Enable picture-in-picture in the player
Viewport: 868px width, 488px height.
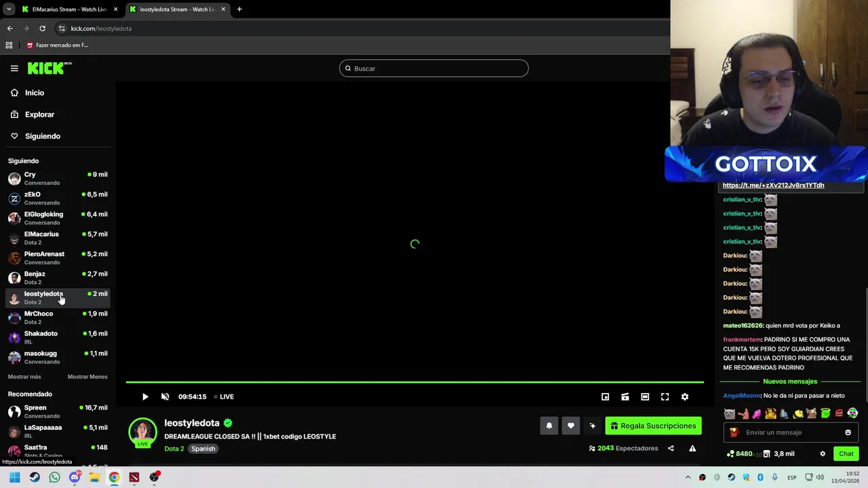(606, 396)
